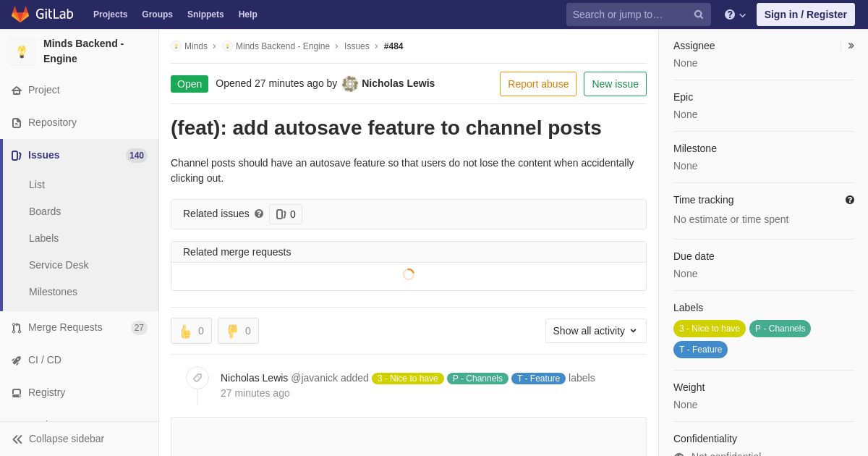Click the Related issues help icon
This screenshot has width=868, height=456.
259,214
